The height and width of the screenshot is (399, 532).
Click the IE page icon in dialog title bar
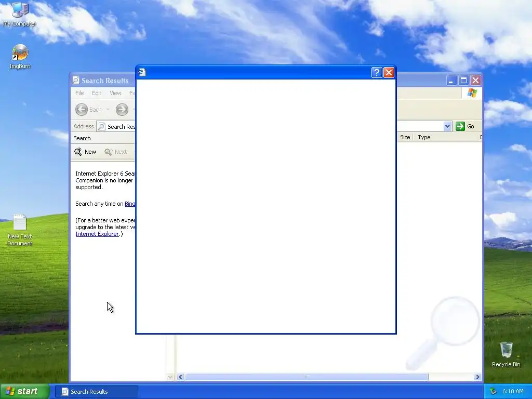click(142, 72)
